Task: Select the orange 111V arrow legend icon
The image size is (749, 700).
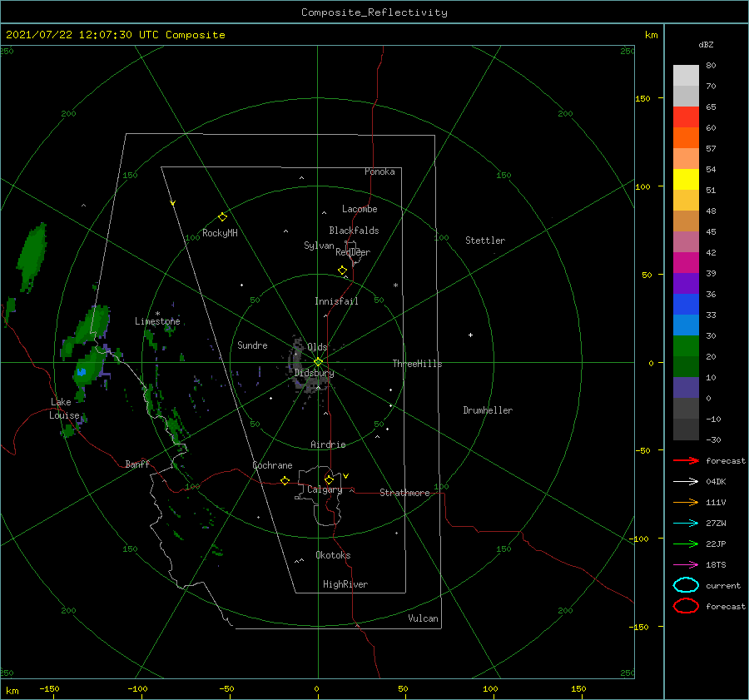Action: click(x=686, y=502)
